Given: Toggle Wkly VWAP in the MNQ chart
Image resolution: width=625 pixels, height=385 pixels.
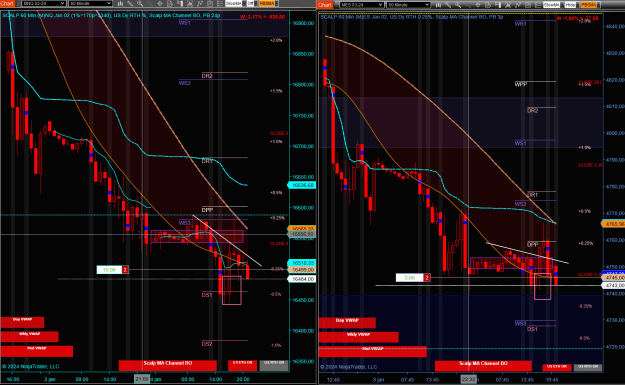Looking at the screenshot, I should [29, 336].
